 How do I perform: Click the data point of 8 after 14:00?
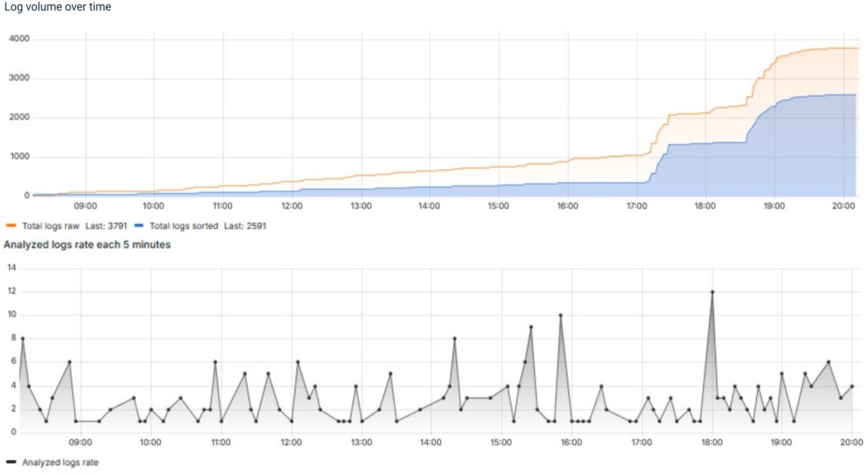coord(455,338)
